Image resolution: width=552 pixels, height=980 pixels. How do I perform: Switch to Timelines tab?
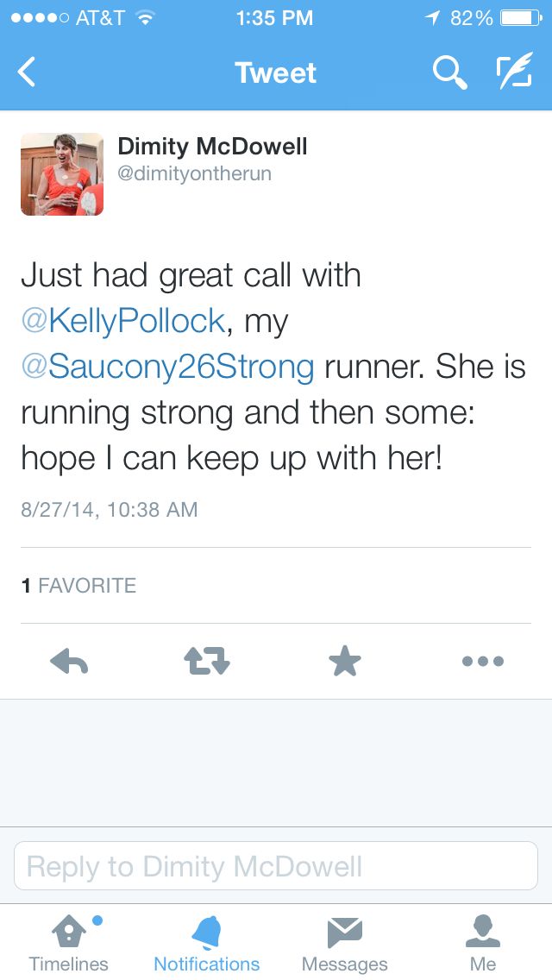pyautogui.click(x=69, y=943)
